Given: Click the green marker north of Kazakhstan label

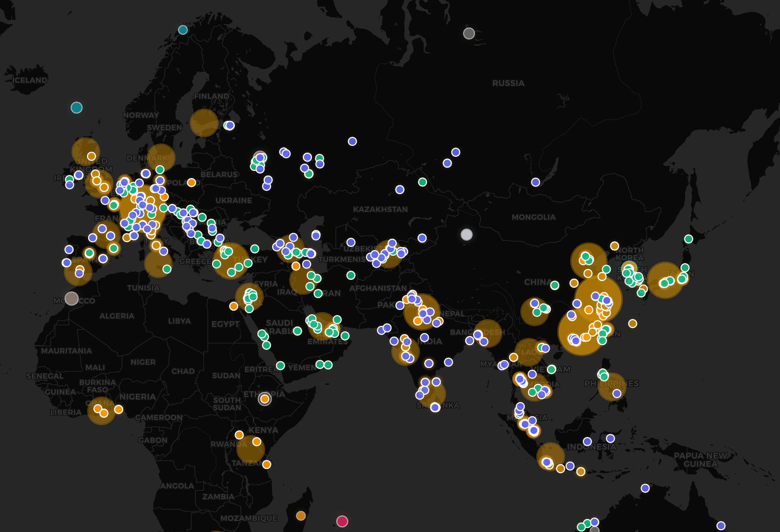Looking at the screenshot, I should click(422, 182).
